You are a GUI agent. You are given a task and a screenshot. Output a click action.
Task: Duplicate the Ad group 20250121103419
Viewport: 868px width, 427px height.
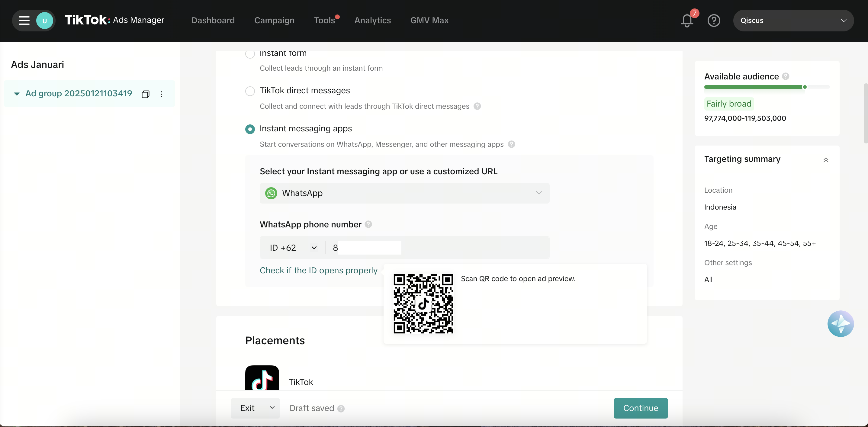tap(146, 94)
